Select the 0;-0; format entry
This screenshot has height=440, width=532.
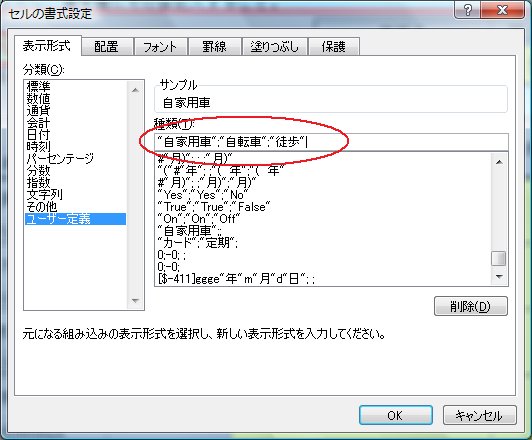[323, 267]
